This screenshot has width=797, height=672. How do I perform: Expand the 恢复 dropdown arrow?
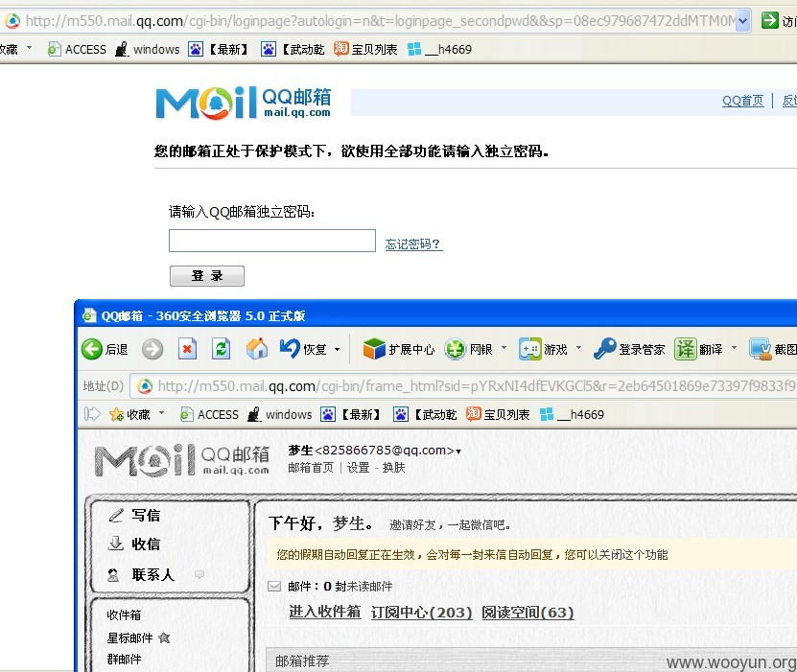[x=337, y=350]
